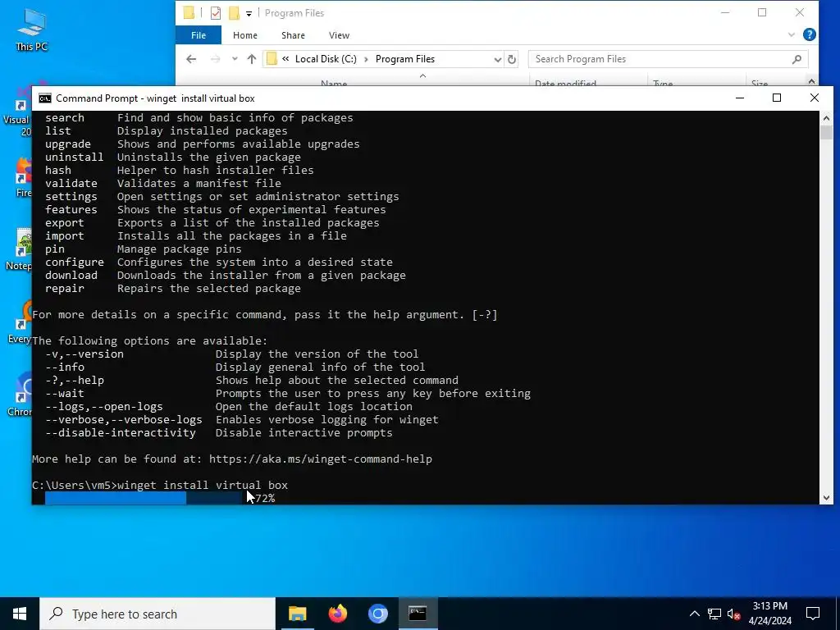Image resolution: width=840 pixels, height=630 pixels.
Task: Click Local Disk (C:) in address bar
Action: (x=326, y=59)
